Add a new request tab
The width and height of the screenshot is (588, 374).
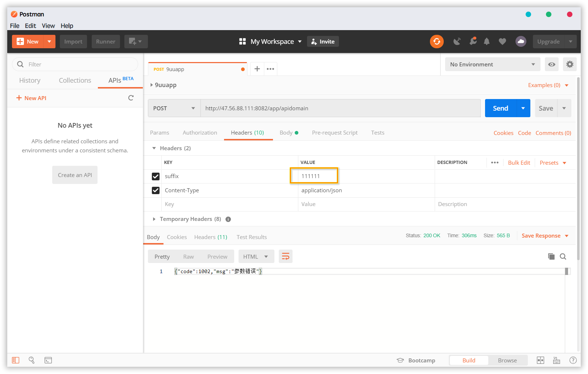pos(257,69)
